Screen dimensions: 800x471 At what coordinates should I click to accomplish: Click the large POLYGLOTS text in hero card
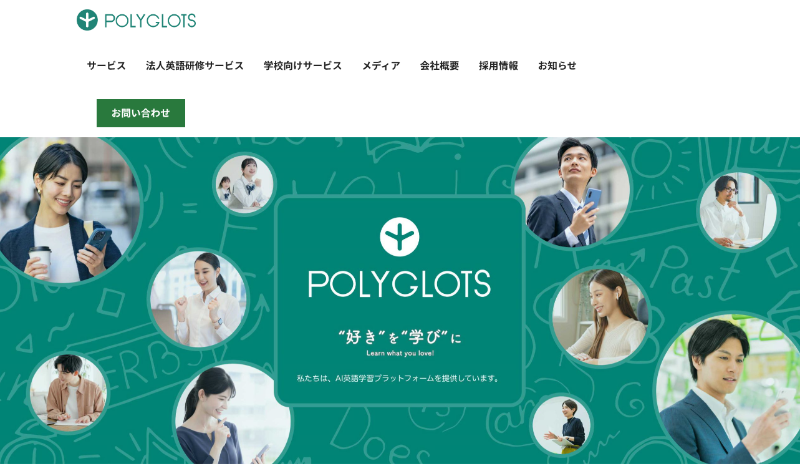point(399,284)
